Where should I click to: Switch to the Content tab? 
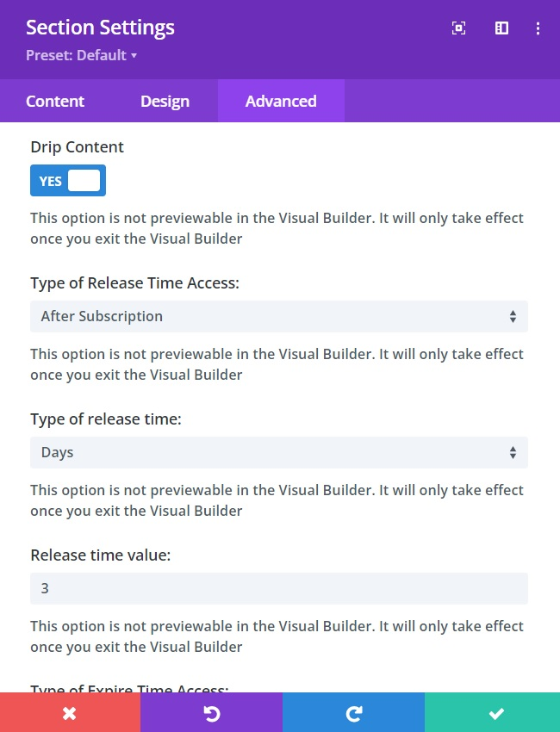pyautogui.click(x=55, y=101)
